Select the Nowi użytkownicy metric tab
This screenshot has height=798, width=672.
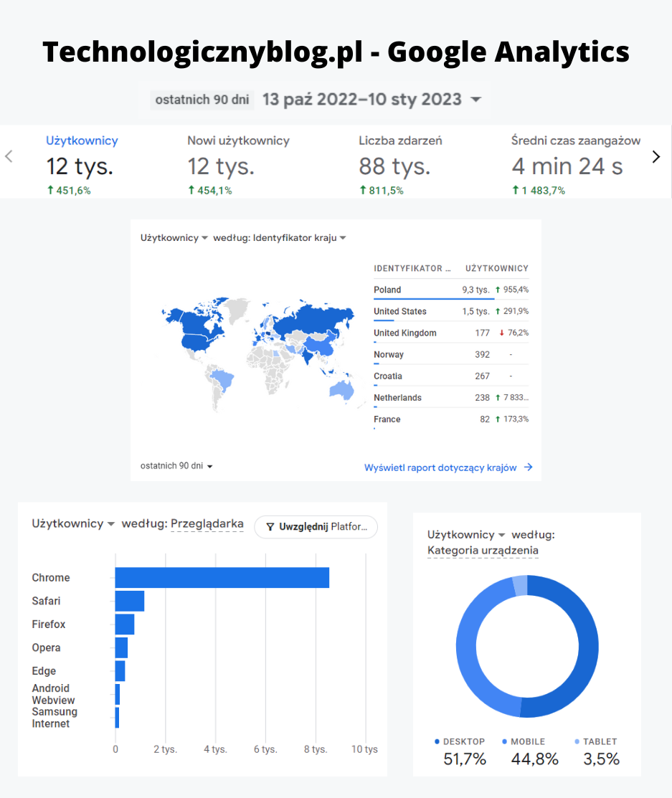click(238, 164)
